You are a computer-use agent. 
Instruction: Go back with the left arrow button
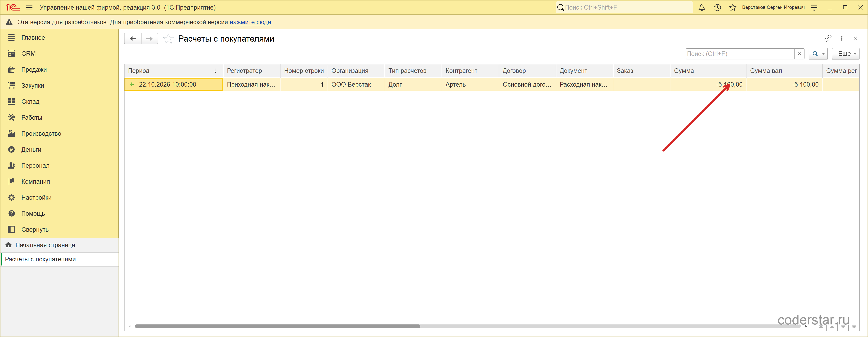click(133, 38)
